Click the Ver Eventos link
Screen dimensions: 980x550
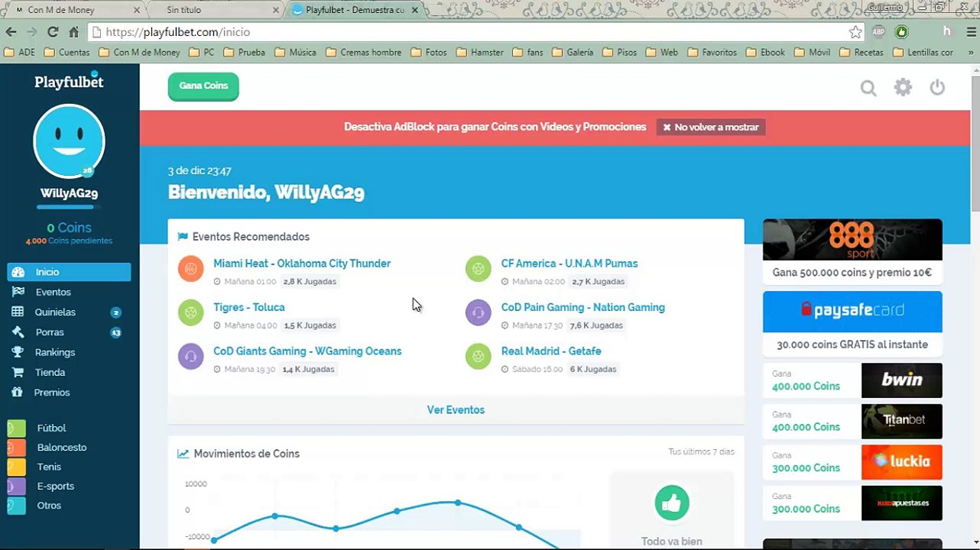456,410
